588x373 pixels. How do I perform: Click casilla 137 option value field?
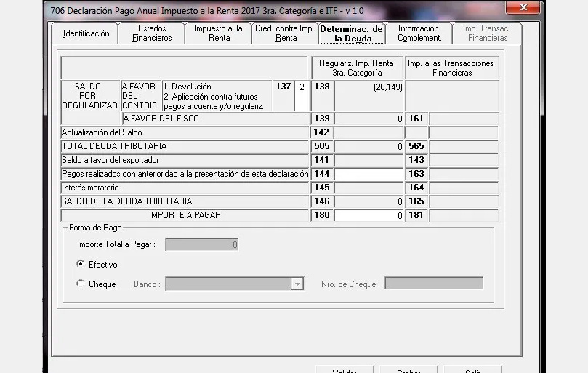[x=302, y=96]
